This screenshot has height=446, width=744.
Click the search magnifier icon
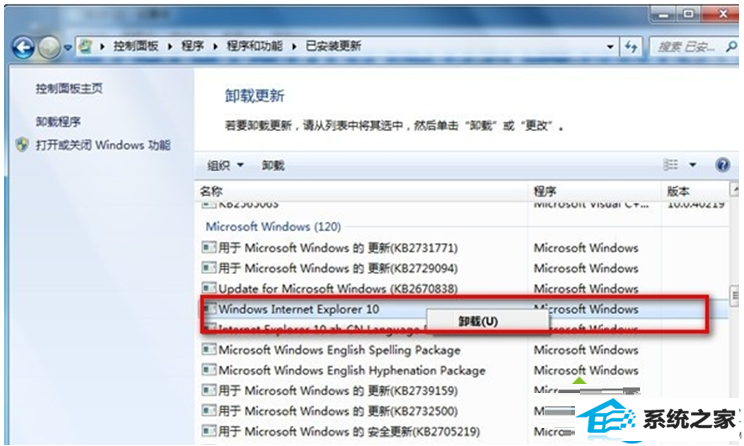(731, 46)
